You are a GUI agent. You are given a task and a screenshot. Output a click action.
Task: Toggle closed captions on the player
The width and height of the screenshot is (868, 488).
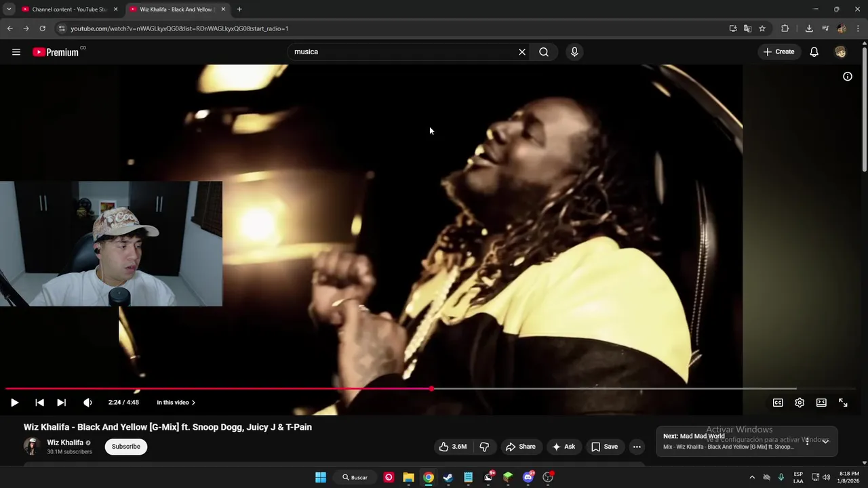(778, 403)
